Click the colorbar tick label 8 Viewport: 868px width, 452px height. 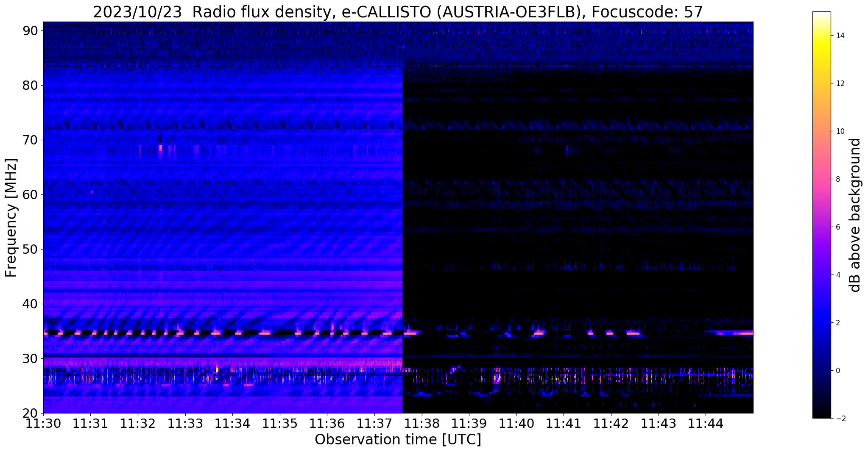(837, 179)
